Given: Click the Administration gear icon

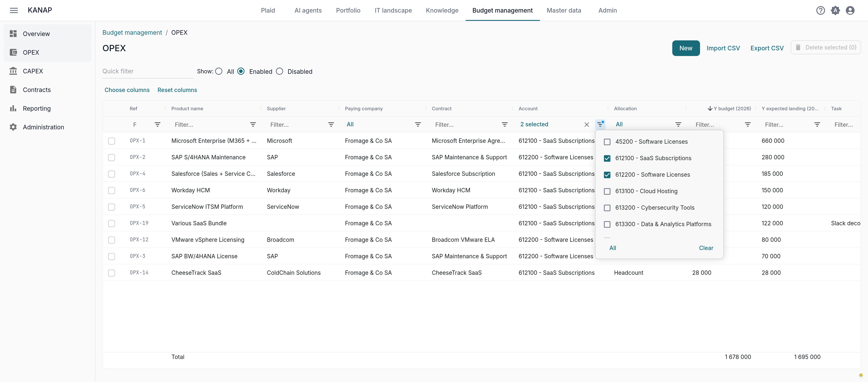Looking at the screenshot, I should [x=13, y=127].
